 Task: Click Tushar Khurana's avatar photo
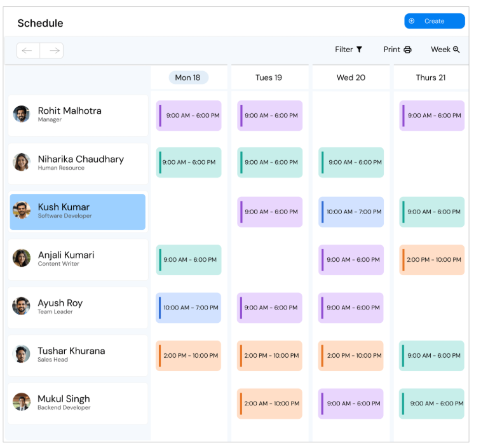[x=22, y=354]
